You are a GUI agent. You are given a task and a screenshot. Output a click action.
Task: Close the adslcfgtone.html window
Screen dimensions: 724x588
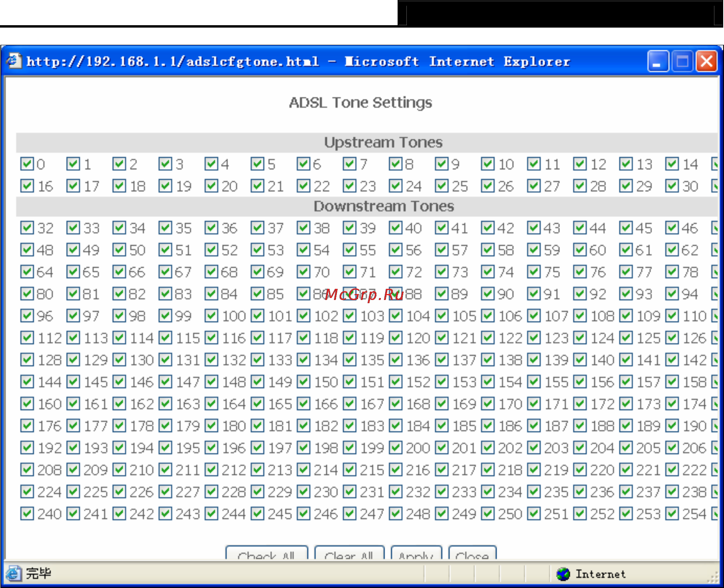pyautogui.click(x=706, y=61)
